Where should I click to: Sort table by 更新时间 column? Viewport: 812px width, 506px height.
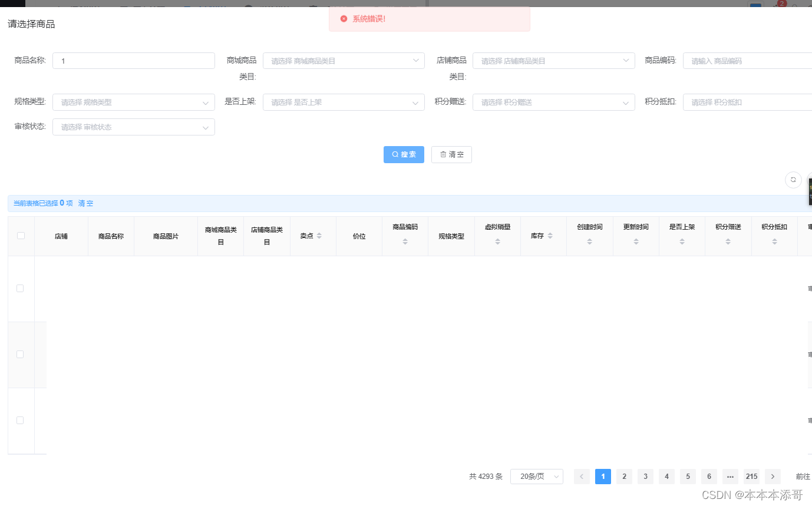(x=636, y=241)
